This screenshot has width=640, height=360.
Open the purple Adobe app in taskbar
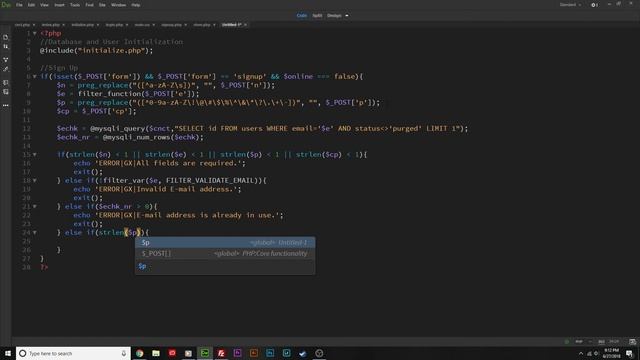click(238, 353)
